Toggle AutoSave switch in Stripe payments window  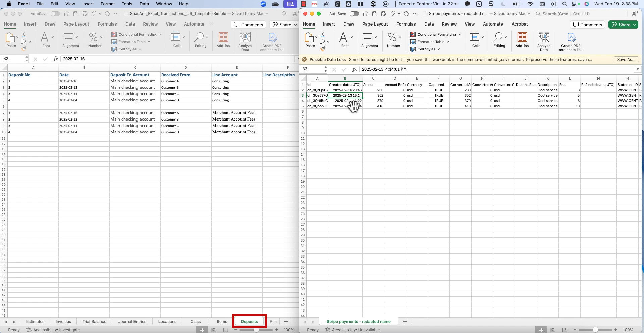click(x=354, y=14)
